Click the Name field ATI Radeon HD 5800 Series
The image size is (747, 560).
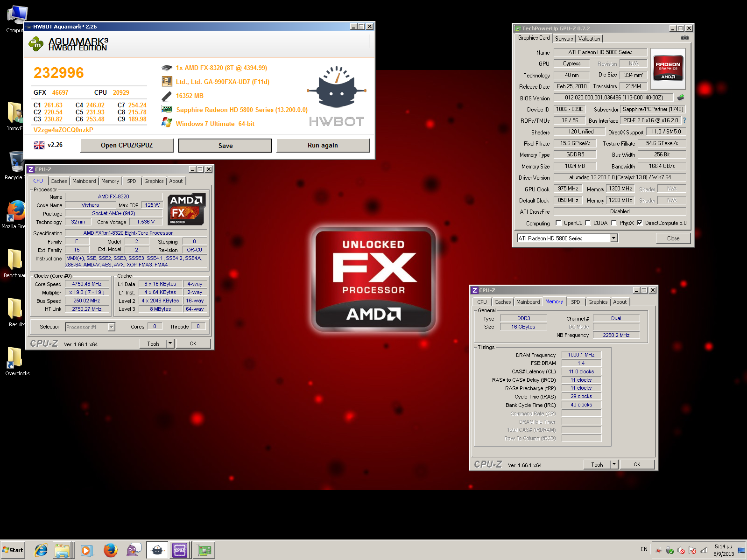[600, 52]
